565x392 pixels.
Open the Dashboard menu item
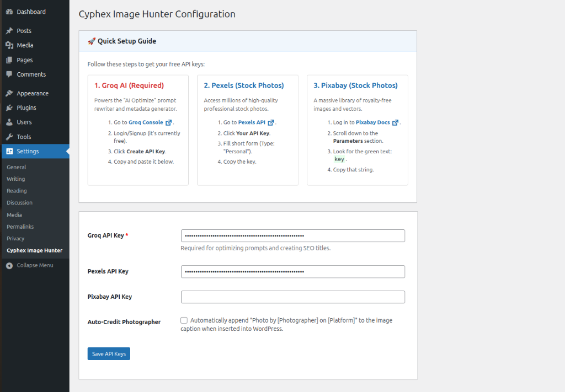(31, 12)
